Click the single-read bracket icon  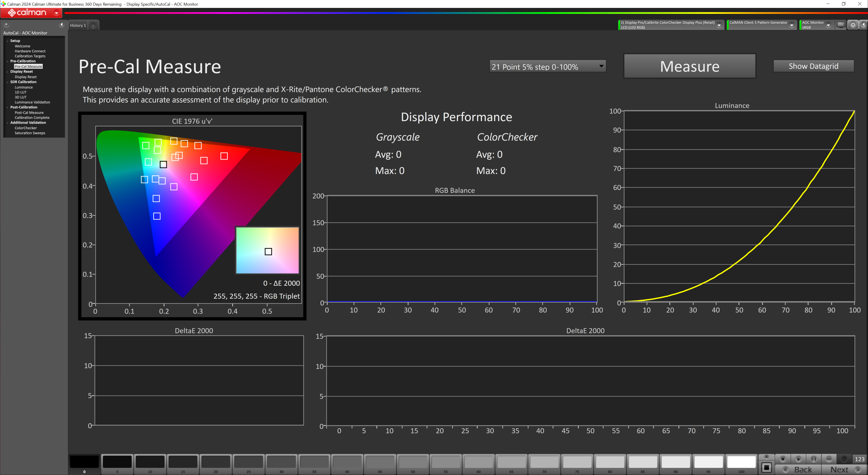813,459
